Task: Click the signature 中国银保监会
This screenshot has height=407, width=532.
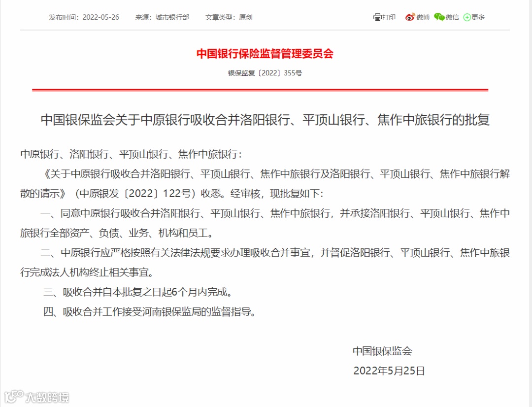Action: coord(382,351)
